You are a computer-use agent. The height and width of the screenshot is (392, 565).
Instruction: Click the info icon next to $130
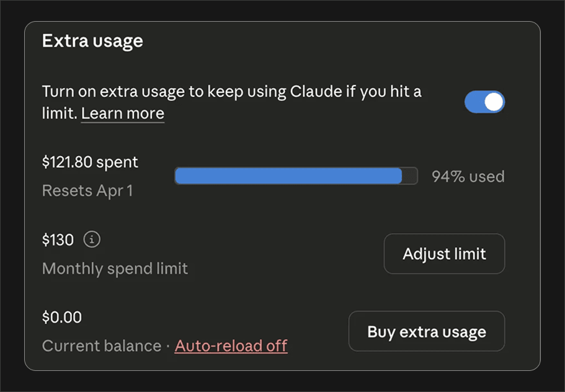tap(91, 239)
